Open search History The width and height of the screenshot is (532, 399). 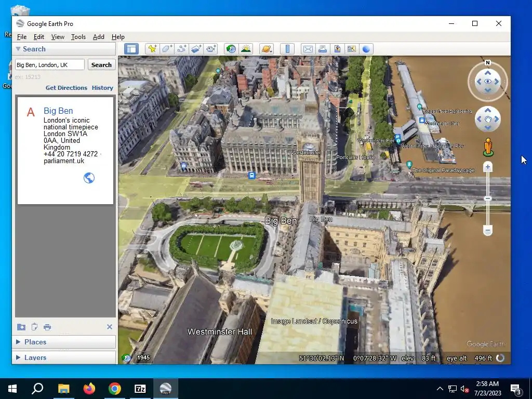click(102, 87)
